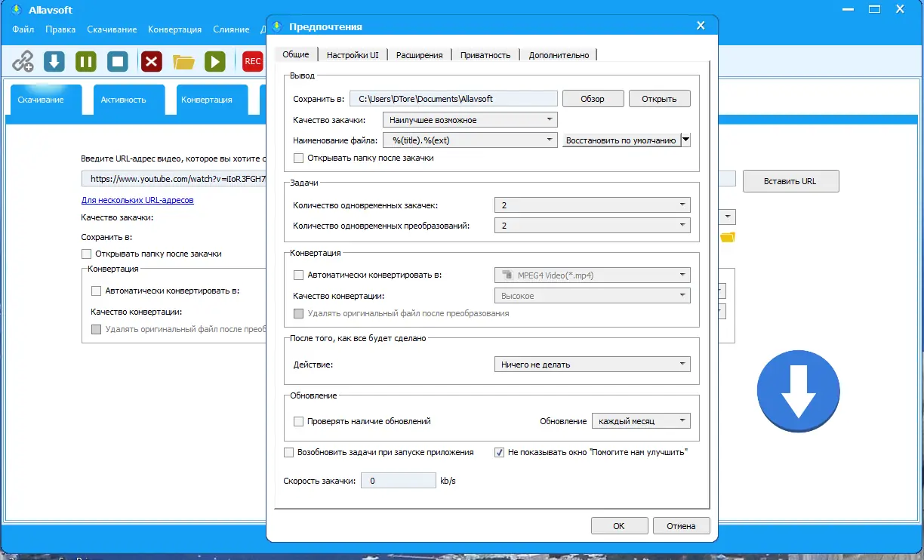Click the blue download arrow toolbar icon
This screenshot has height=560, width=924.
point(54,61)
